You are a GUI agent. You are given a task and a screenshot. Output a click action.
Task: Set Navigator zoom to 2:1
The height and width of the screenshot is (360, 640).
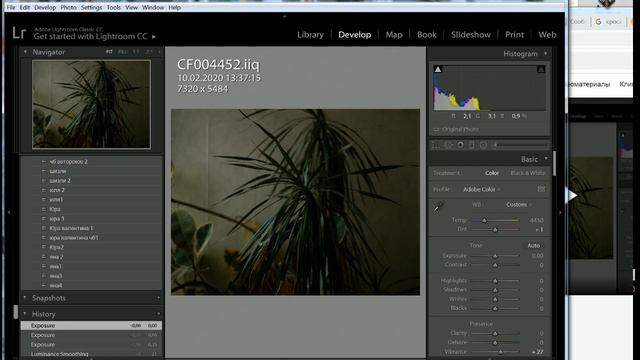click(149, 52)
